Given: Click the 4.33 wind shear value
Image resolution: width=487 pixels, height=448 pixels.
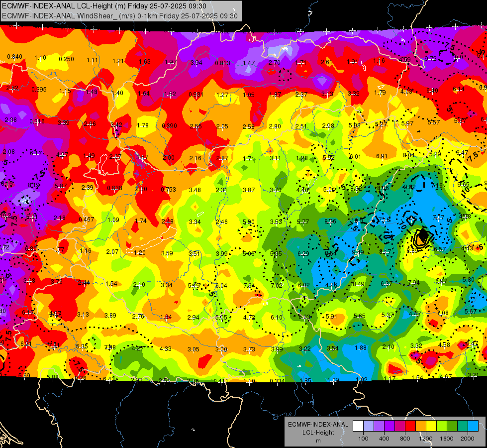Looking at the screenshot, I should (x=165, y=349).
